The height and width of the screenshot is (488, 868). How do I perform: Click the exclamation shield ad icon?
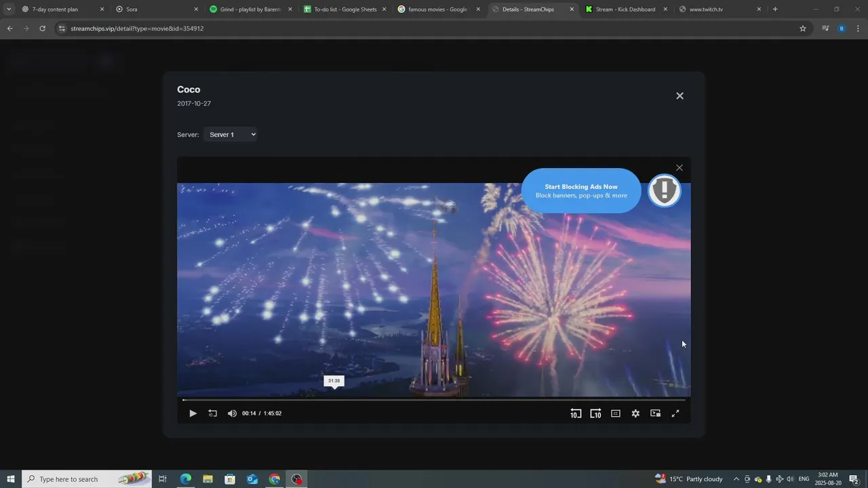click(x=665, y=190)
